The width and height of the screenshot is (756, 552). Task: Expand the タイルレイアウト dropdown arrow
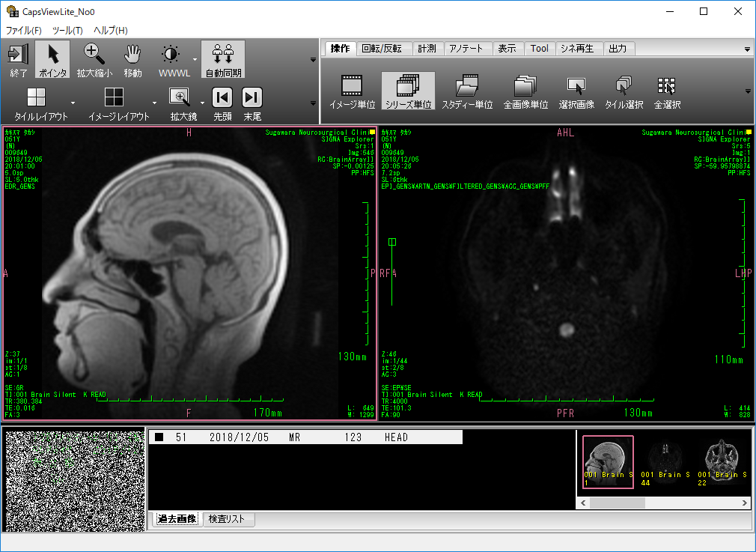pyautogui.click(x=73, y=103)
